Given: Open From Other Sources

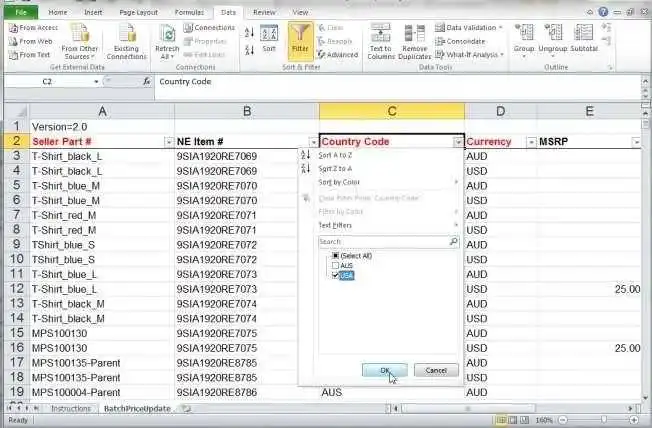Looking at the screenshot, I should coord(80,42).
